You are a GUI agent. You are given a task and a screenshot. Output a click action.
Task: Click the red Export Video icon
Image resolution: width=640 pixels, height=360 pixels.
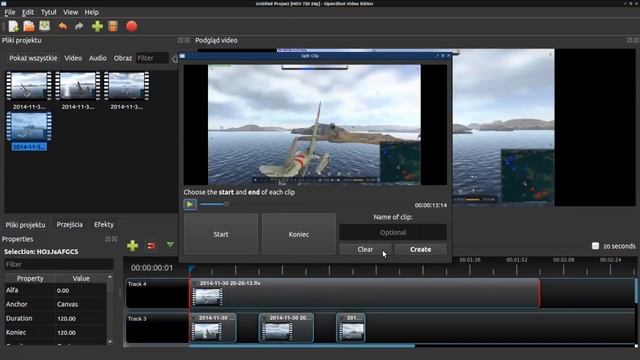pyautogui.click(x=131, y=27)
